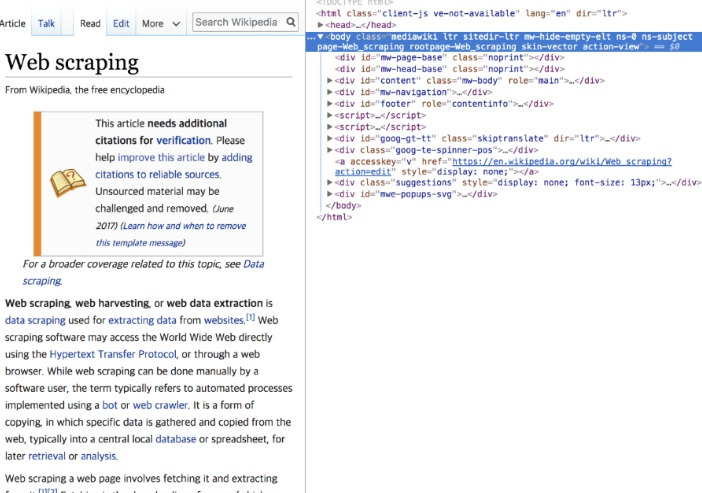Switch to the Talk tab
This screenshot has height=493, width=702.
pyautogui.click(x=46, y=23)
